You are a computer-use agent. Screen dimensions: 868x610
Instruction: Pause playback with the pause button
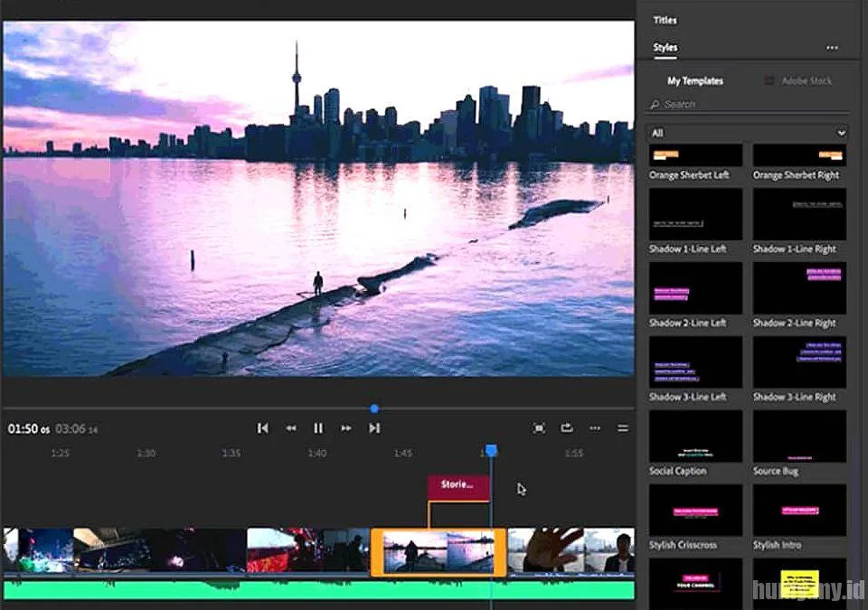[318, 428]
